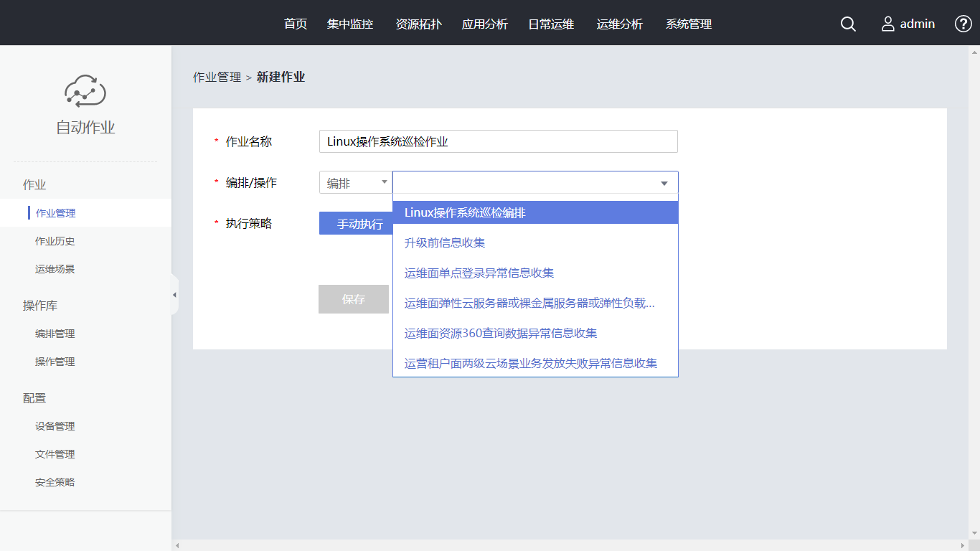
Task: Close the orchestration list dropdown arrow
Action: [664, 184]
